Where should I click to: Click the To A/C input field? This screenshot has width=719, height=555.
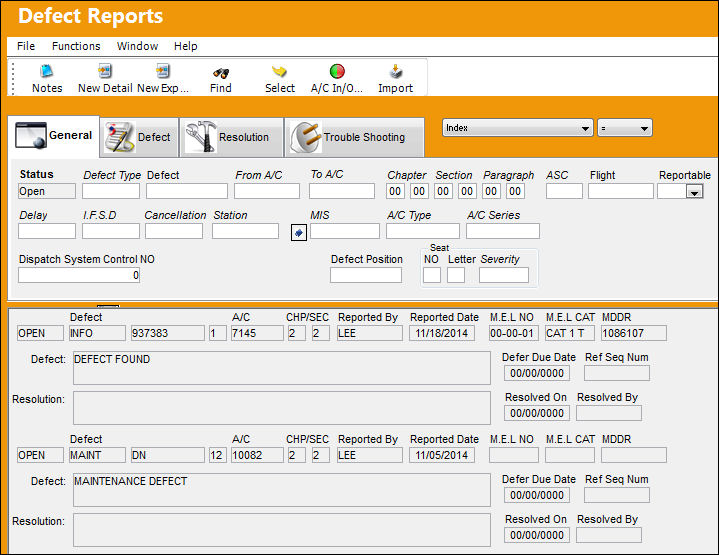[x=342, y=191]
